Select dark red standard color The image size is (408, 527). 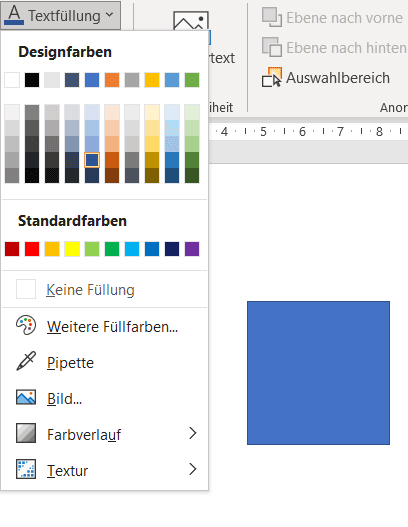12,249
